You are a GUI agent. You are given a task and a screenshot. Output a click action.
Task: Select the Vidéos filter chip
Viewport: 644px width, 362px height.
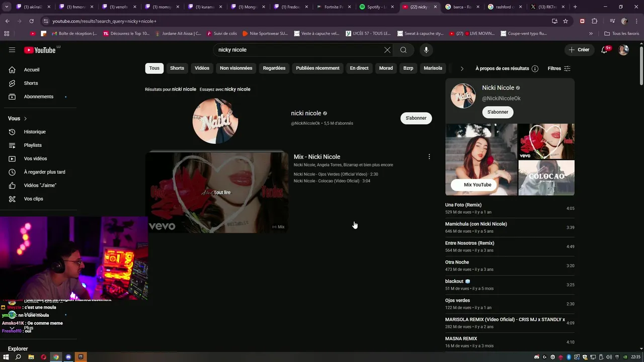[x=202, y=68]
